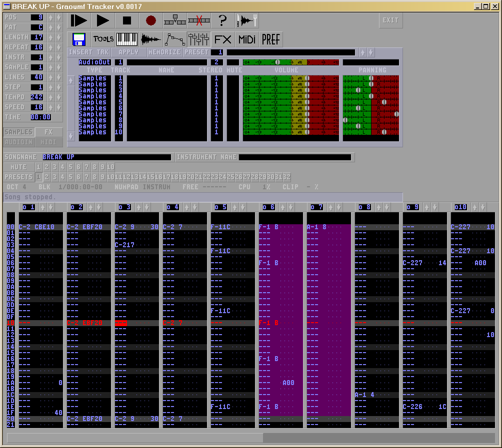Click the INSERT TRK button
The image size is (502, 448).
(x=89, y=52)
